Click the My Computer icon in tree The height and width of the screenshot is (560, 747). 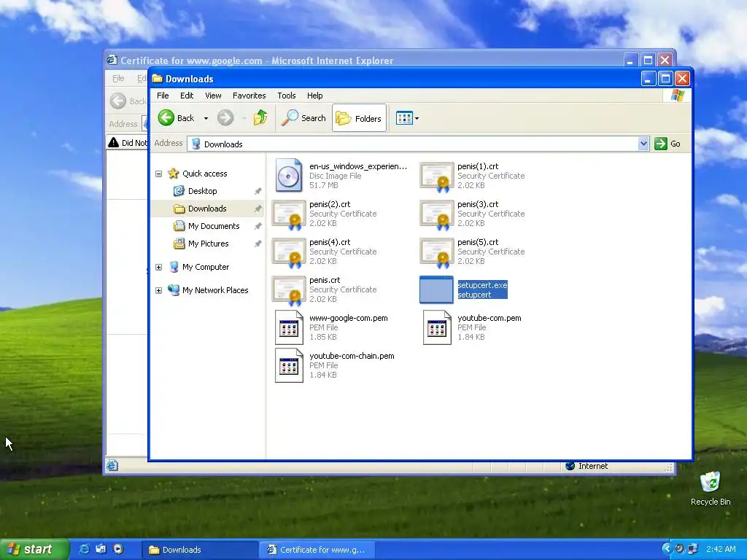click(174, 267)
